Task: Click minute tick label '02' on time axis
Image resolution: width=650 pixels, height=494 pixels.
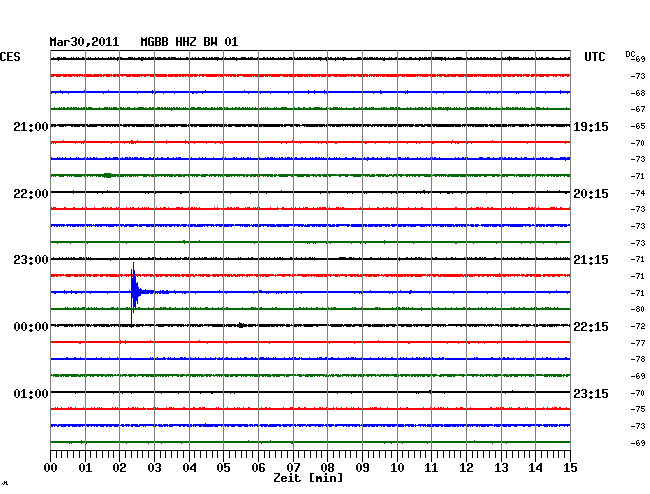Action: coord(119,468)
